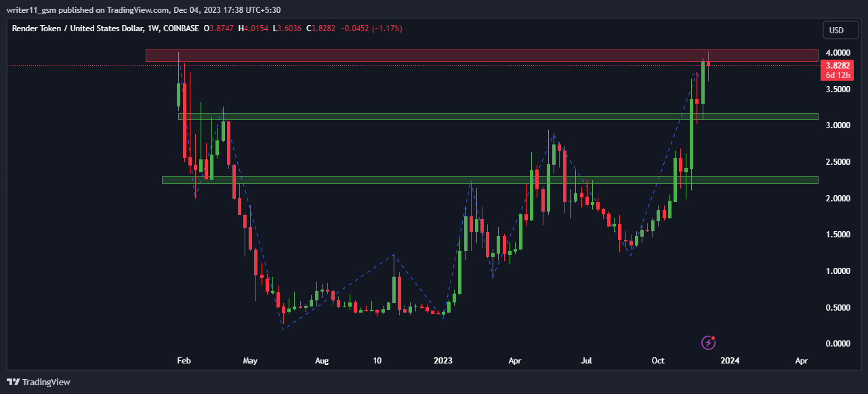The width and height of the screenshot is (868, 394).
Task: Click the 2.0000 price axis label
Action: pyautogui.click(x=838, y=199)
